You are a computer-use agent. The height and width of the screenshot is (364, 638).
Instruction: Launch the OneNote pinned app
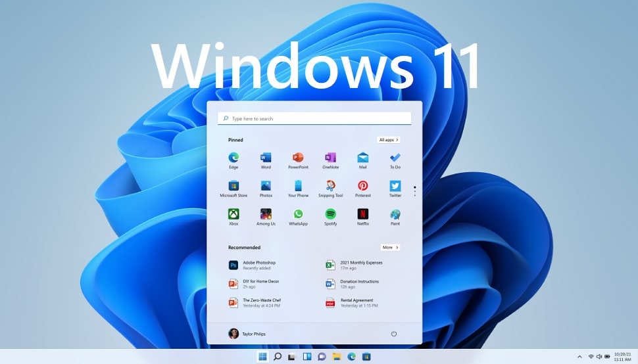point(330,158)
